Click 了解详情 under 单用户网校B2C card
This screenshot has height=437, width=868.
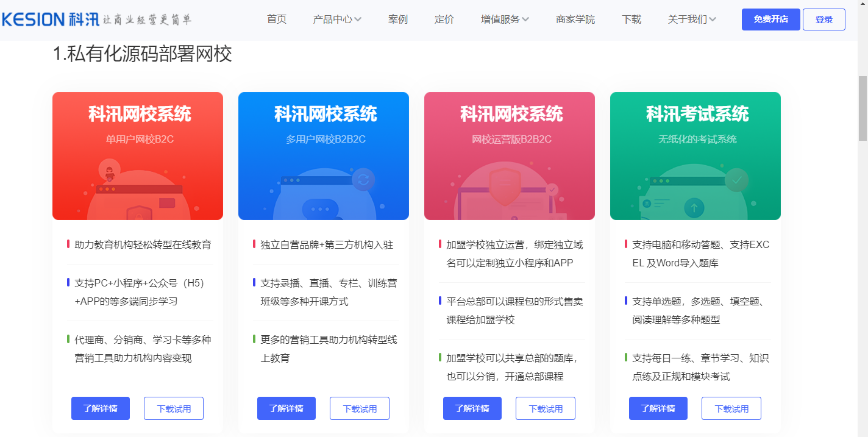click(x=101, y=408)
